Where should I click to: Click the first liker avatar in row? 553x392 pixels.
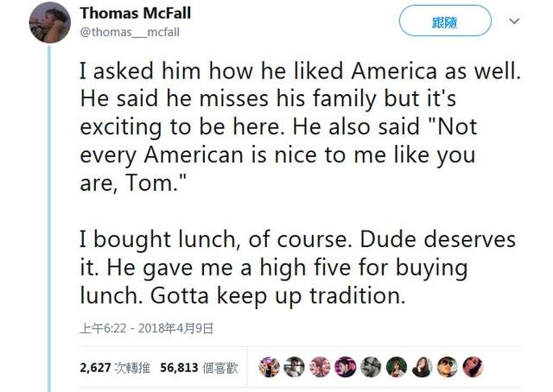[270, 367]
